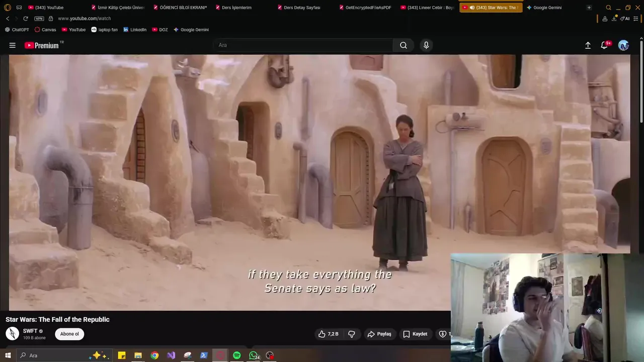Switch to İzmir Kâtip Çelebi Üniver tab
644x362 pixels.
pos(118,8)
